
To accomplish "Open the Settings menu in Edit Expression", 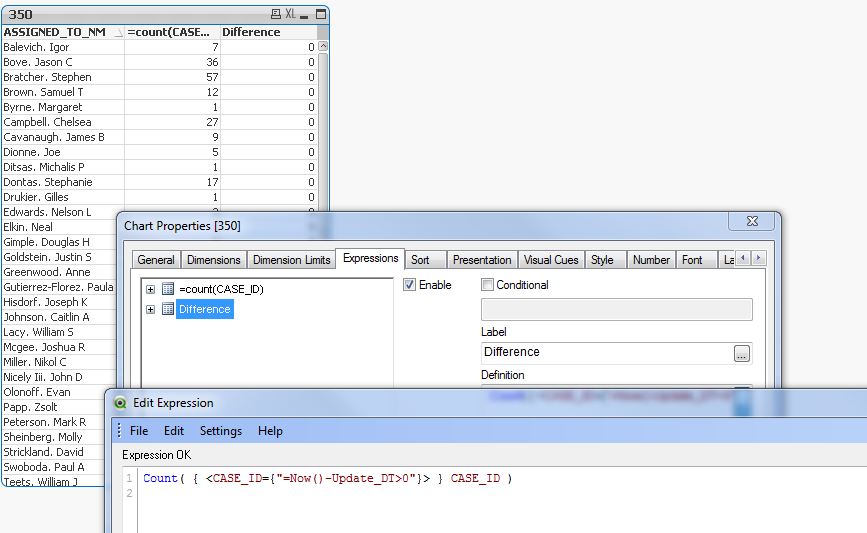I will click(220, 431).
